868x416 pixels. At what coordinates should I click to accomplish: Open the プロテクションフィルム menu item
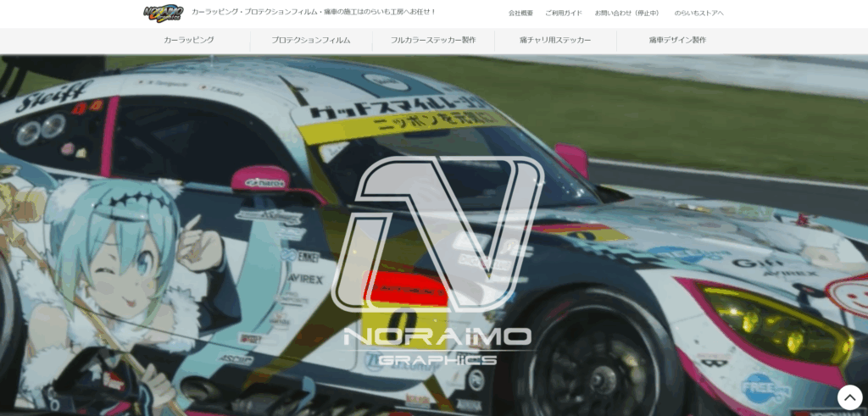point(310,41)
